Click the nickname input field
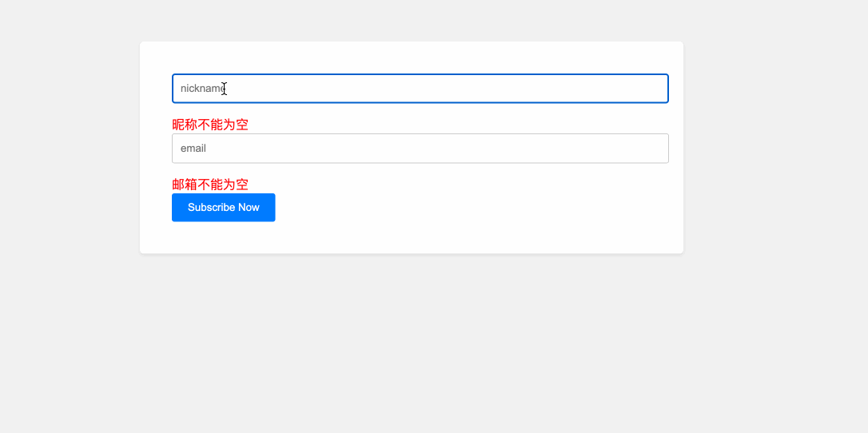Screen dimensions: 868x433 [x=420, y=89]
